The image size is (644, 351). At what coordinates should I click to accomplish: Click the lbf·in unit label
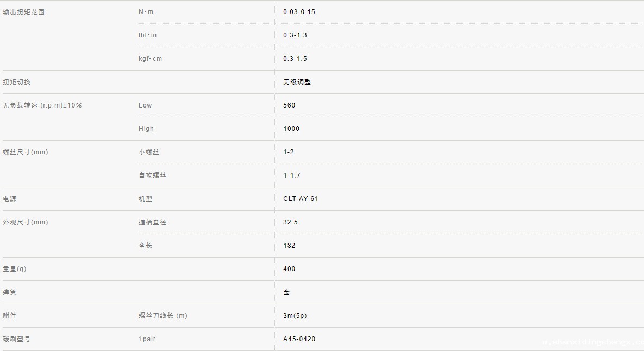(x=147, y=35)
